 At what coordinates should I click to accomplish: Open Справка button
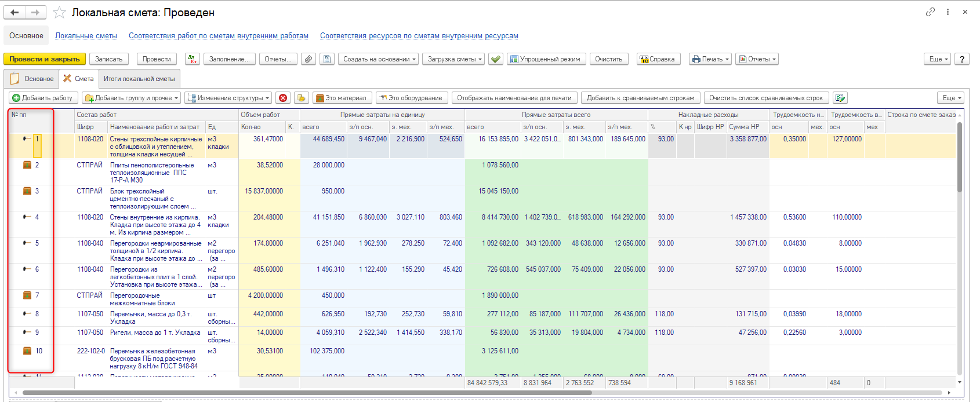659,59
